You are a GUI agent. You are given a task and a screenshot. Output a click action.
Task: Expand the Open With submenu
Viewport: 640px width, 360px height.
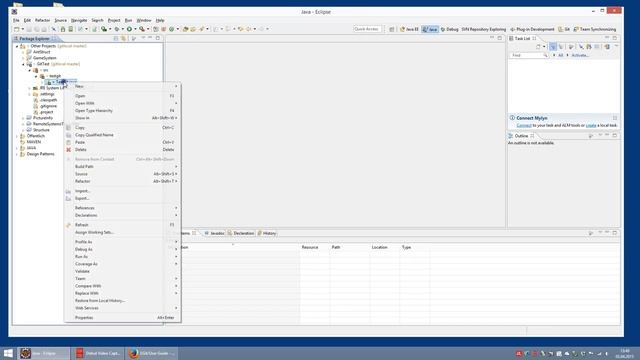click(x=122, y=103)
